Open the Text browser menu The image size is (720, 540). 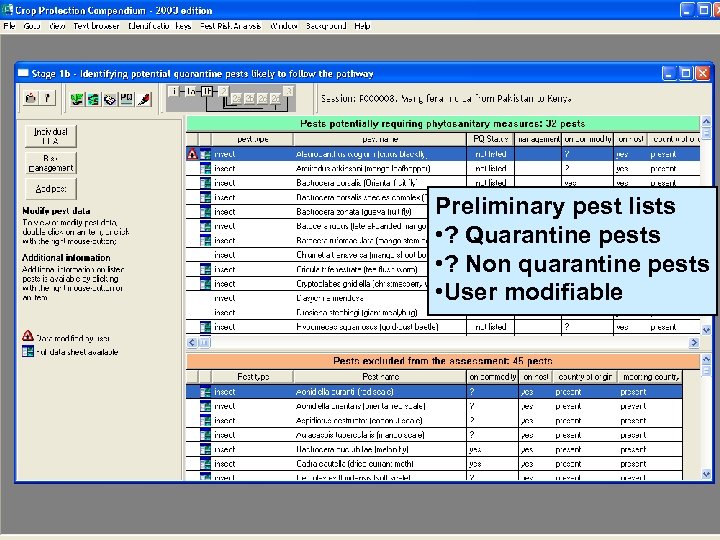(96, 26)
